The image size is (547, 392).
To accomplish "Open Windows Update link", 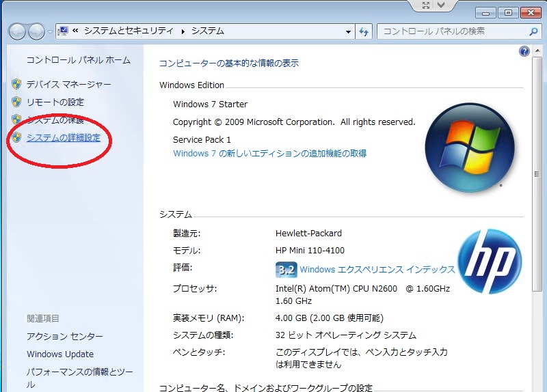I will pyautogui.click(x=60, y=354).
